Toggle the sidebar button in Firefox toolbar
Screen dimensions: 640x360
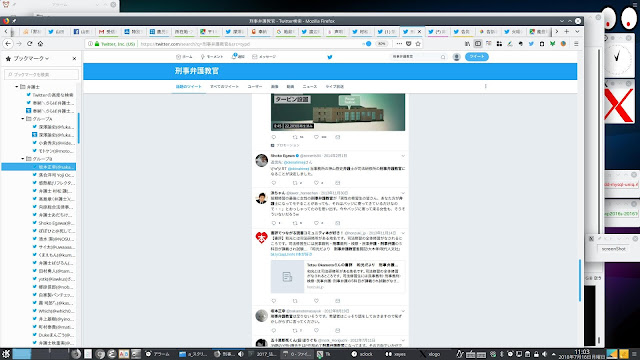point(478,44)
